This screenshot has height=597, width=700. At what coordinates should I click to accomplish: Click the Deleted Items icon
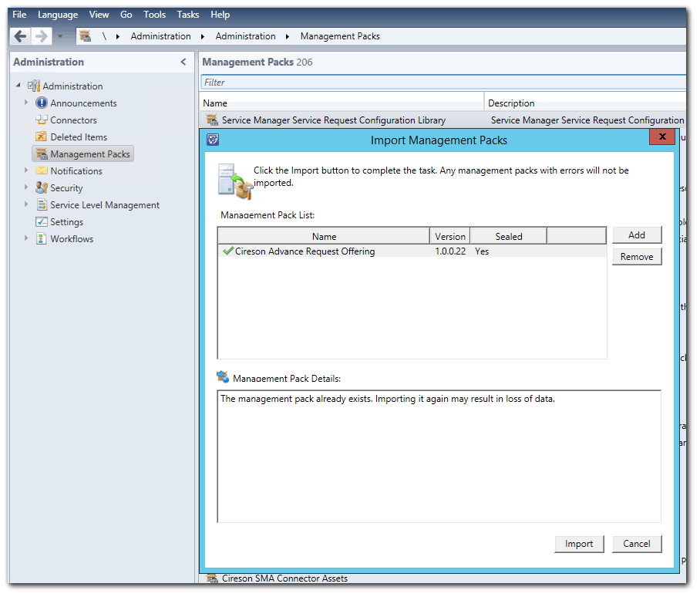click(41, 137)
